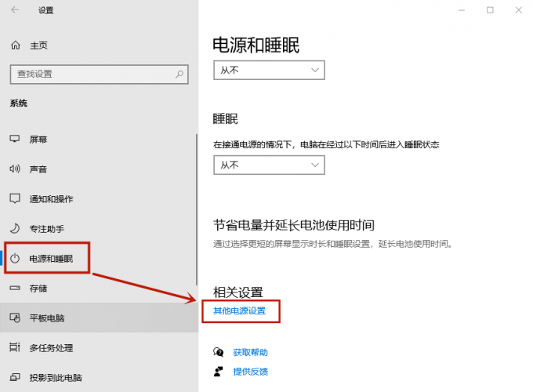Click the chevron on the sleep dropdown
Viewport: 533px width, 392px height.
point(315,165)
